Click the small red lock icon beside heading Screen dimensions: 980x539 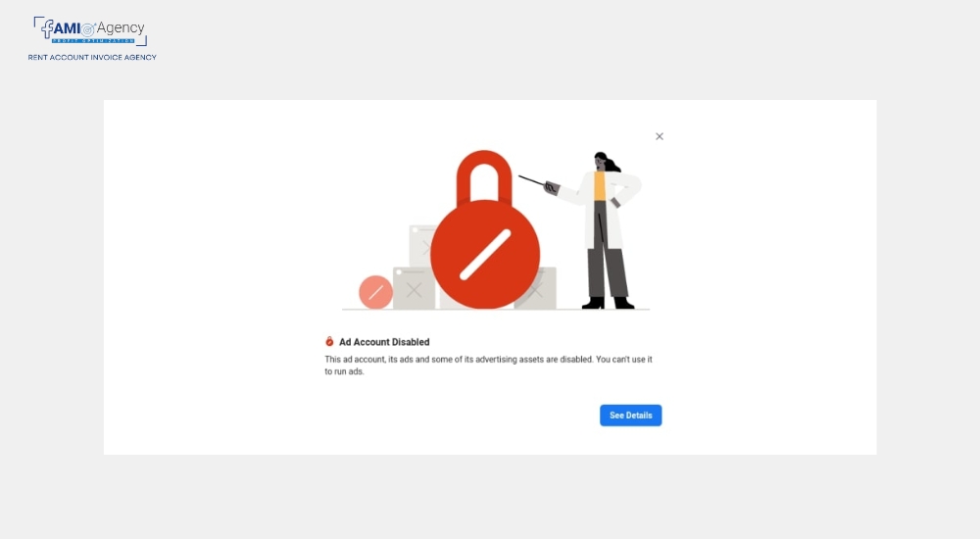point(329,341)
